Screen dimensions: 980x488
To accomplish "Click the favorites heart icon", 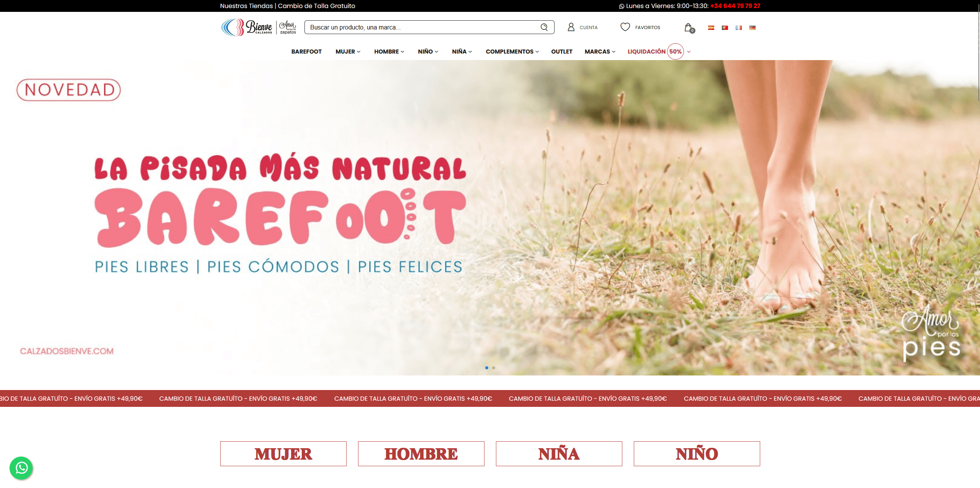I will point(625,27).
